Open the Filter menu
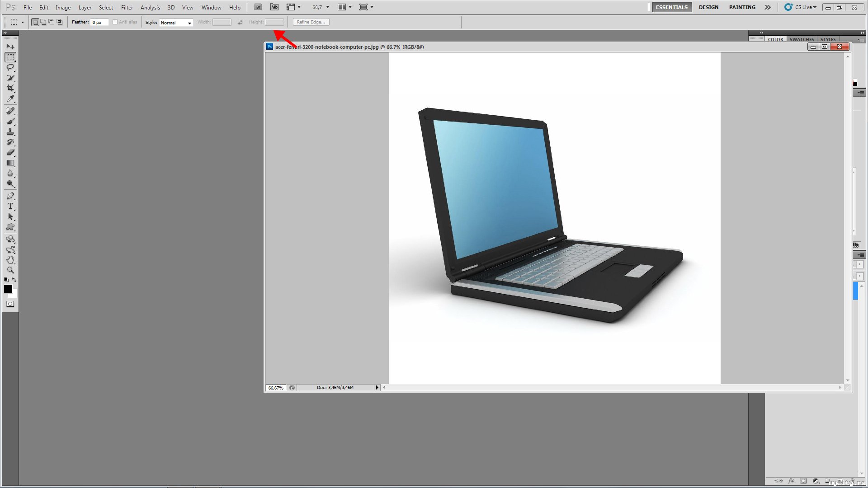 [x=127, y=8]
